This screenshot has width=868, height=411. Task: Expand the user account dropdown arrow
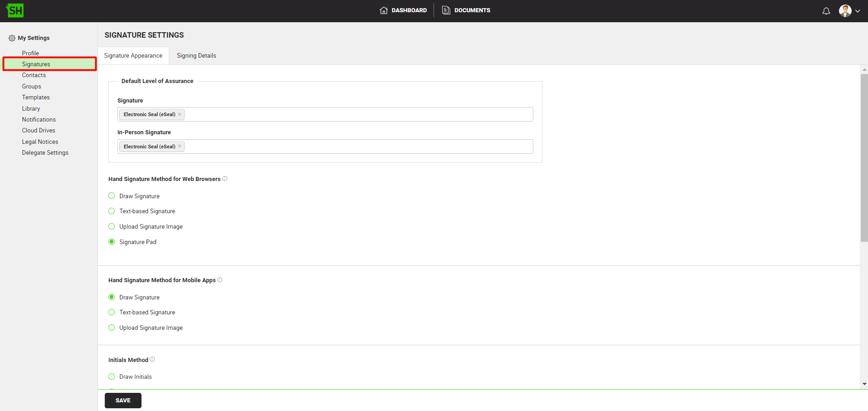coord(858,11)
